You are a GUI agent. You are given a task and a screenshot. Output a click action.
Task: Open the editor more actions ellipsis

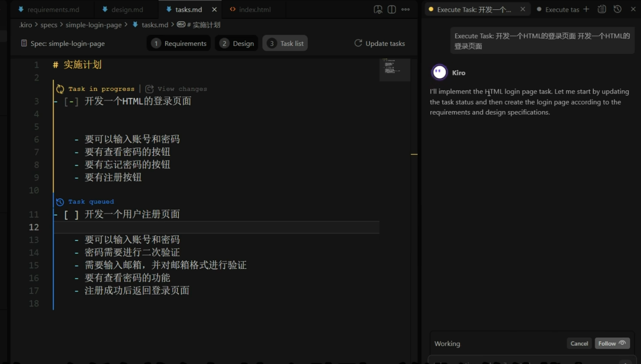coord(406,9)
